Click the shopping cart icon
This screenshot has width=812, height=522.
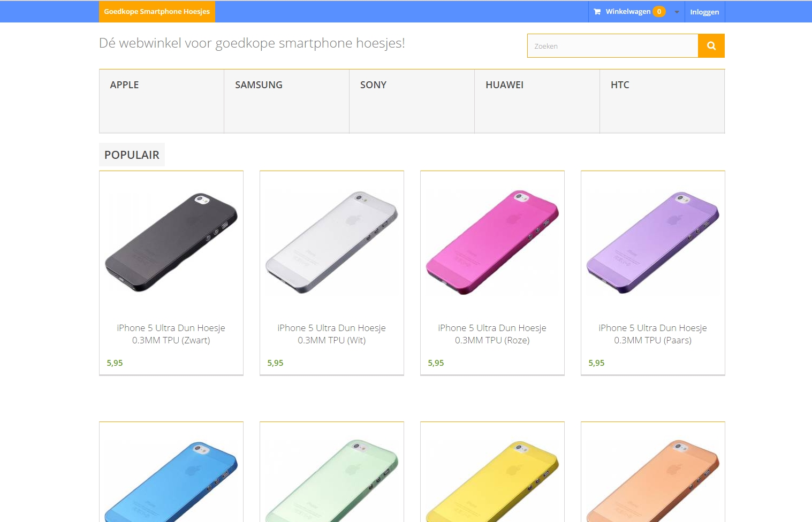(x=597, y=12)
